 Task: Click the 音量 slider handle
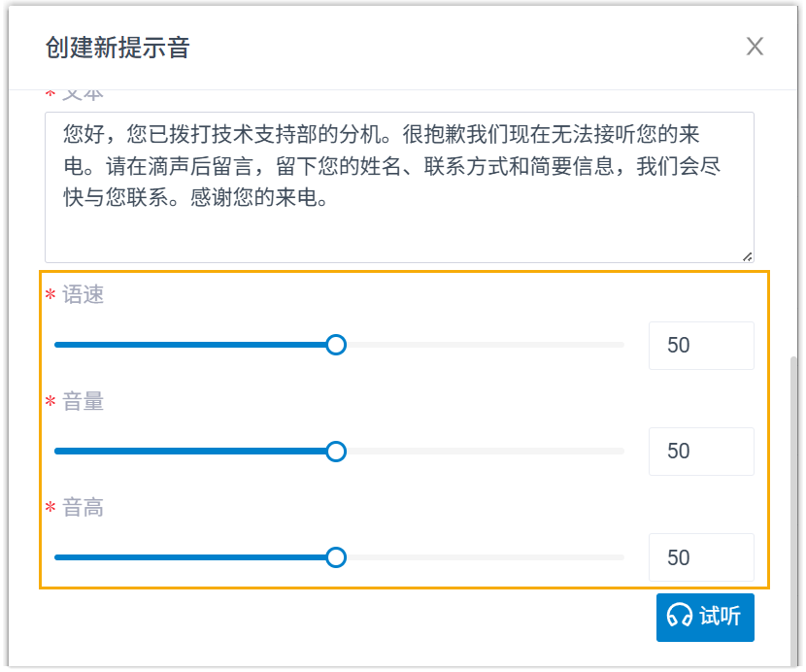[336, 452]
